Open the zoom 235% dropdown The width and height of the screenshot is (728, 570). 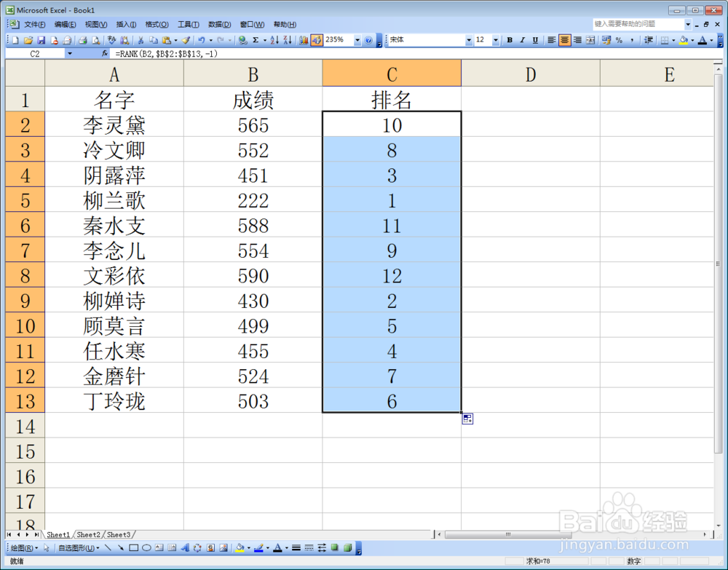[357, 40]
